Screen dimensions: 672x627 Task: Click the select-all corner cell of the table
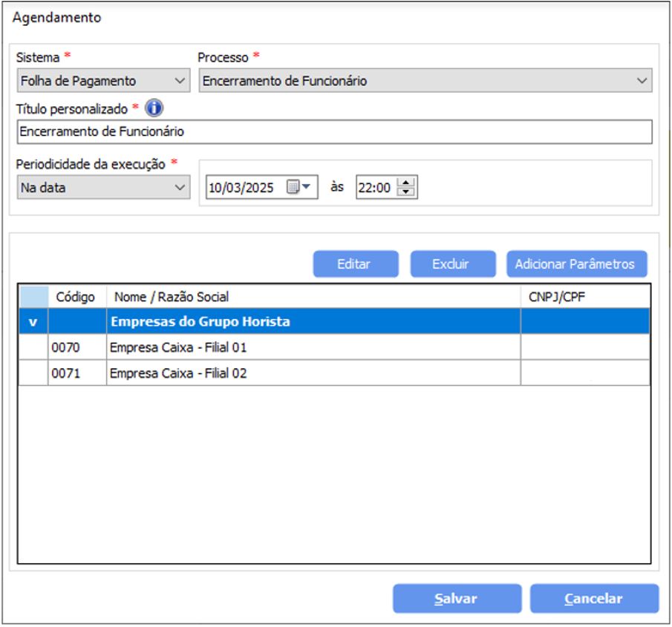[33, 296]
